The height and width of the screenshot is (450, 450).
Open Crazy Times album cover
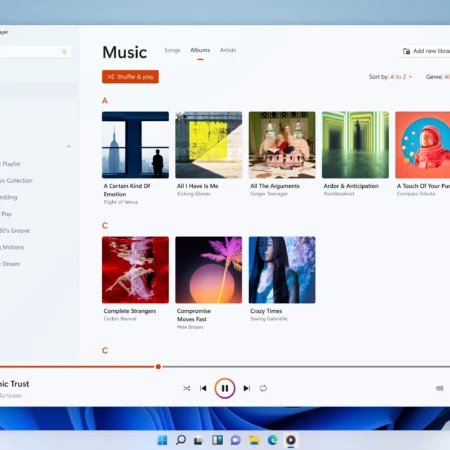pyautogui.click(x=282, y=270)
